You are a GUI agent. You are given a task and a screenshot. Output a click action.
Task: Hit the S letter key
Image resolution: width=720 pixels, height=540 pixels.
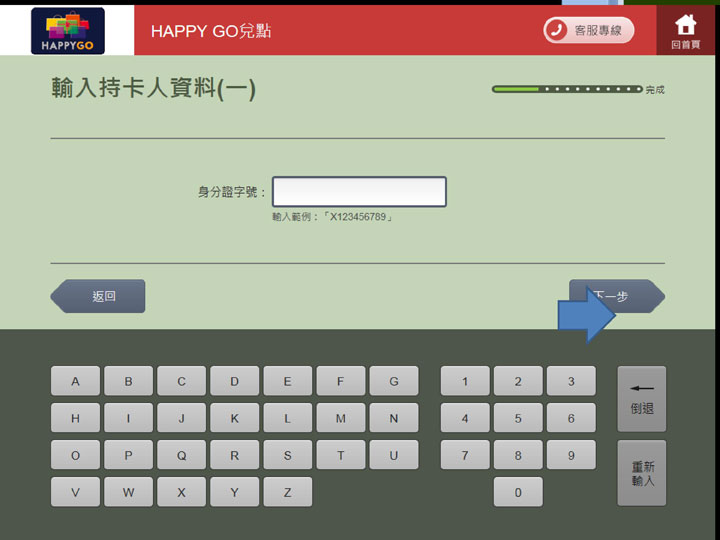(x=287, y=455)
